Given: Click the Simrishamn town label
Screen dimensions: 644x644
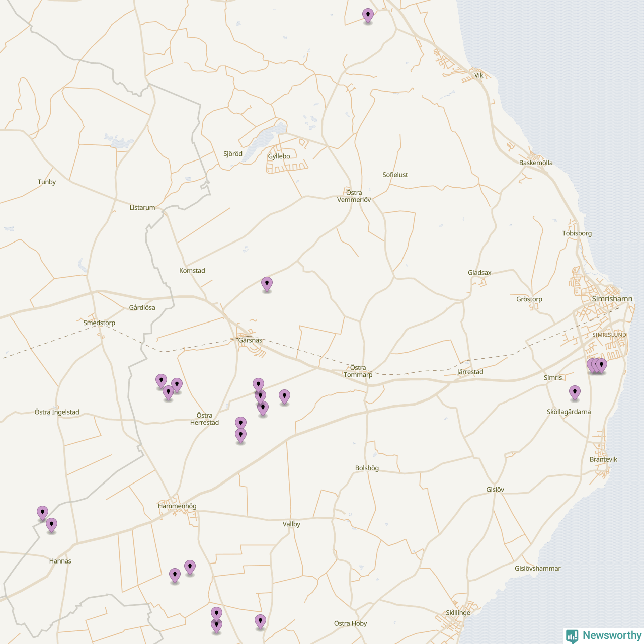Looking at the screenshot, I should [x=612, y=299].
